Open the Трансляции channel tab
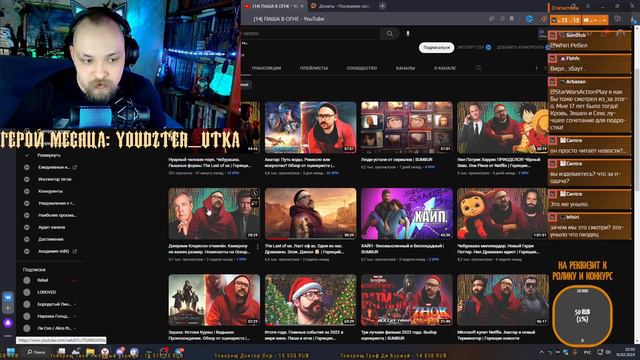 click(266, 68)
